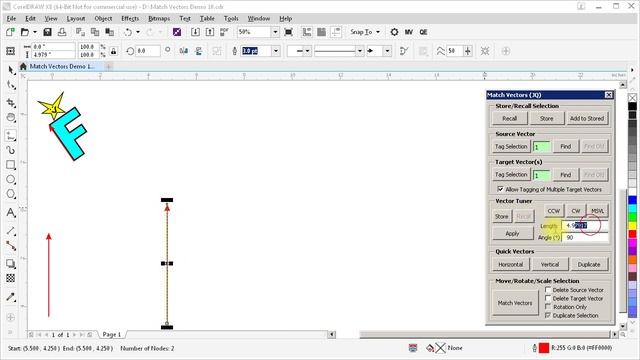
Task: Select the Color Eyedropper tool
Action: [11, 297]
